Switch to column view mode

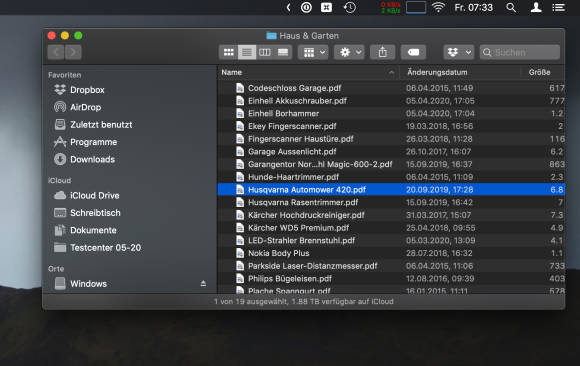tap(265, 52)
